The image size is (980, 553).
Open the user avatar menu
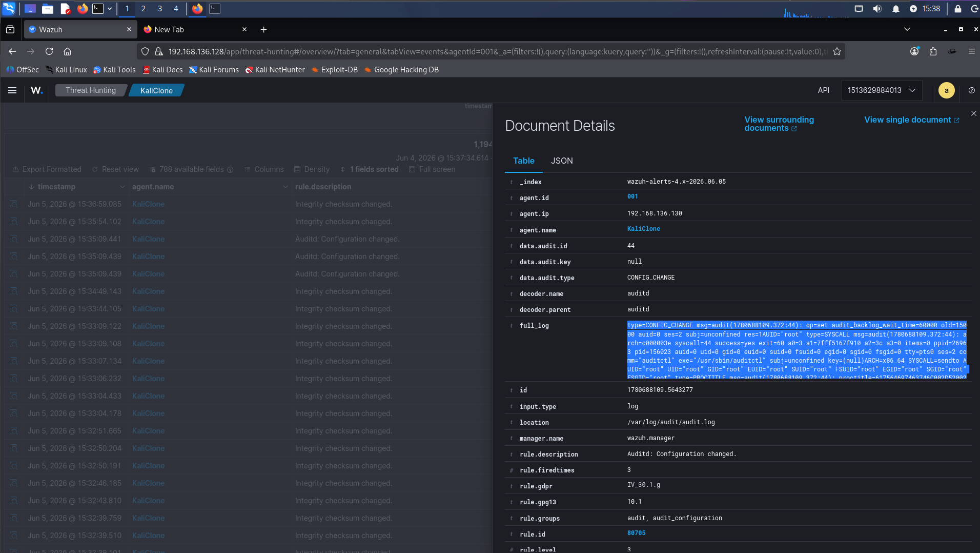(x=946, y=90)
